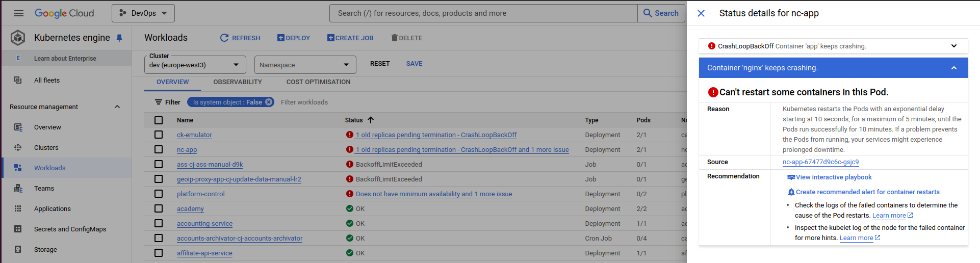Toggle the select-all checkbox in table header
This screenshot has width=980, height=263.
pyautogui.click(x=159, y=120)
